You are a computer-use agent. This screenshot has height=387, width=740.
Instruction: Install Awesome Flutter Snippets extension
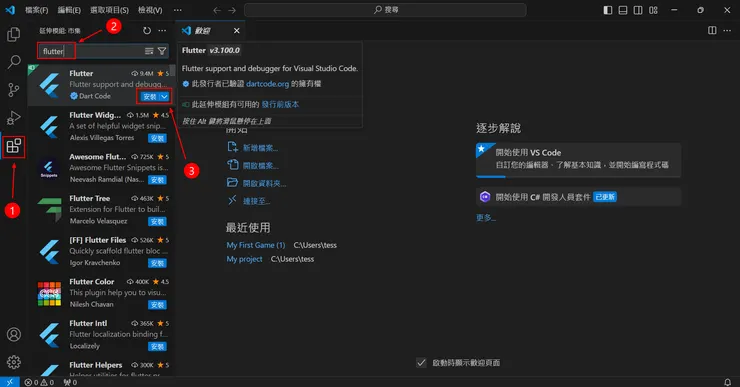[x=157, y=180]
